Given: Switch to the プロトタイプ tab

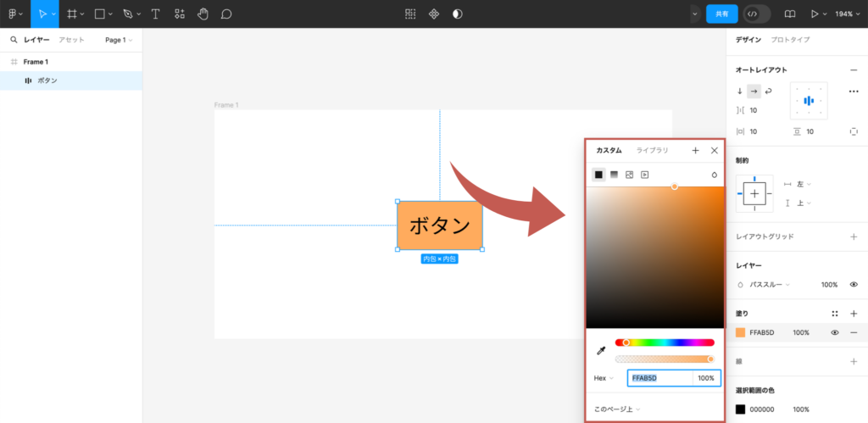Looking at the screenshot, I should [x=790, y=40].
